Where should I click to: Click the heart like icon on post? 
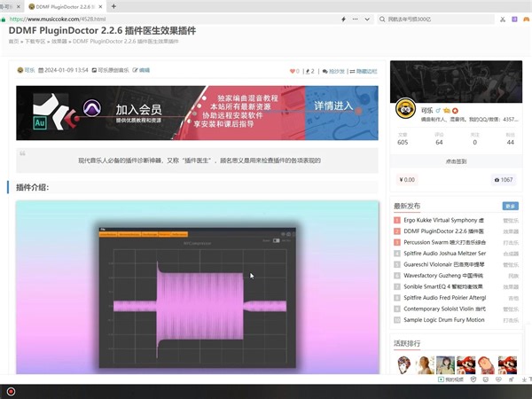[x=294, y=71]
